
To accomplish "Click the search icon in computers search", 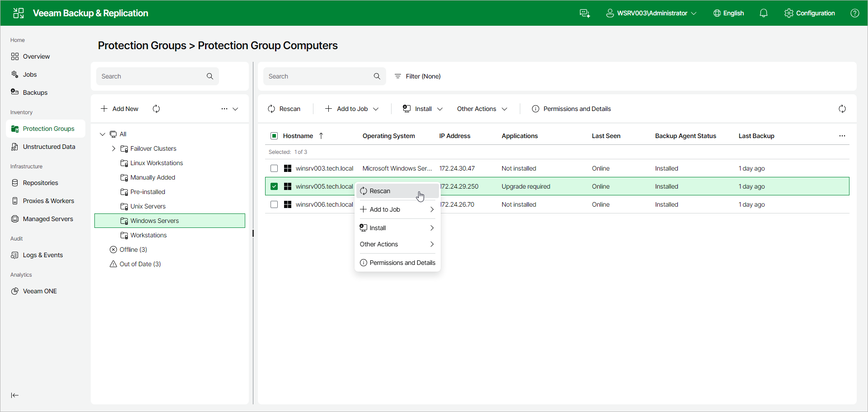I will (x=377, y=76).
